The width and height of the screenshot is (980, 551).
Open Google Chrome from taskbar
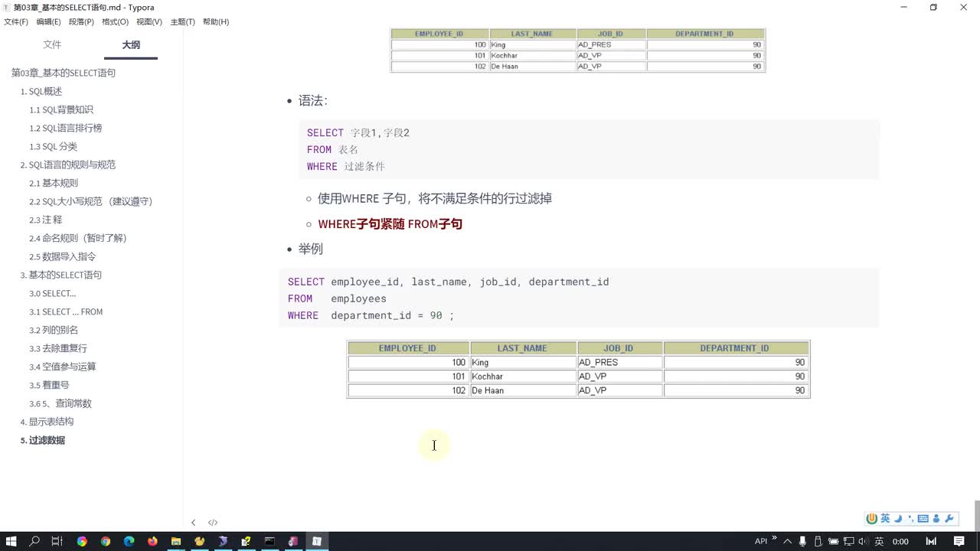tap(106, 541)
